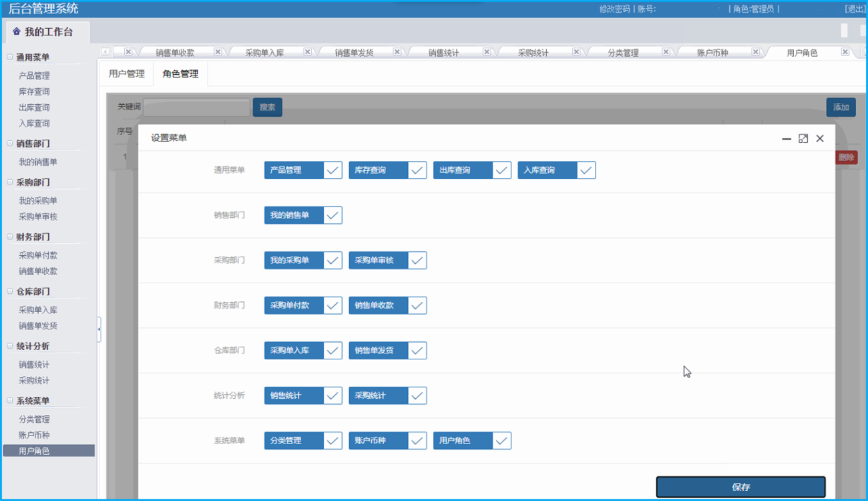Toggle the 采购统计 menu checkbox in dialog
Screen dimensions: 868x501
pyautogui.click(x=417, y=395)
